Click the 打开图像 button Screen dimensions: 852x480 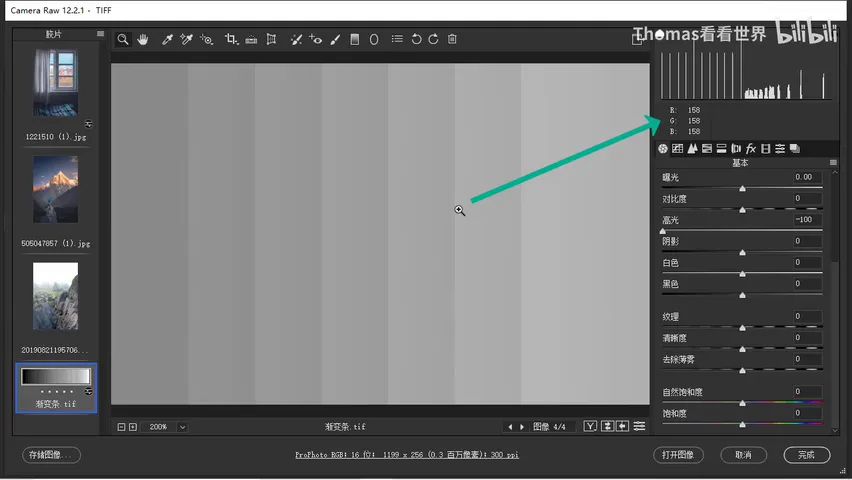tap(678, 454)
